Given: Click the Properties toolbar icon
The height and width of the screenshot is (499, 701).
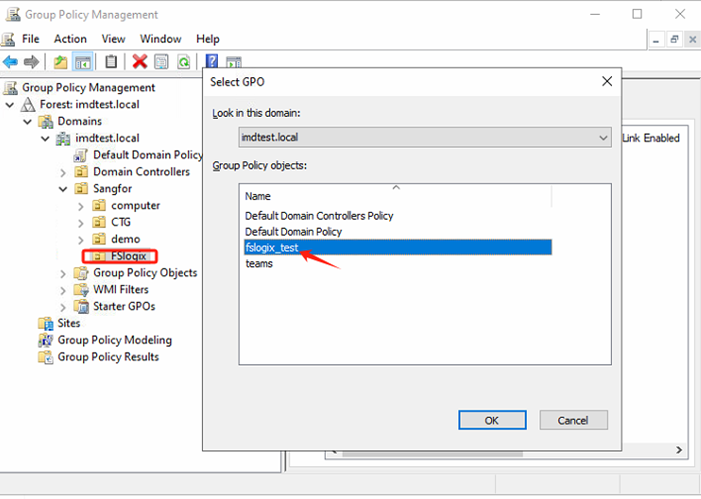Looking at the screenshot, I should [x=162, y=62].
